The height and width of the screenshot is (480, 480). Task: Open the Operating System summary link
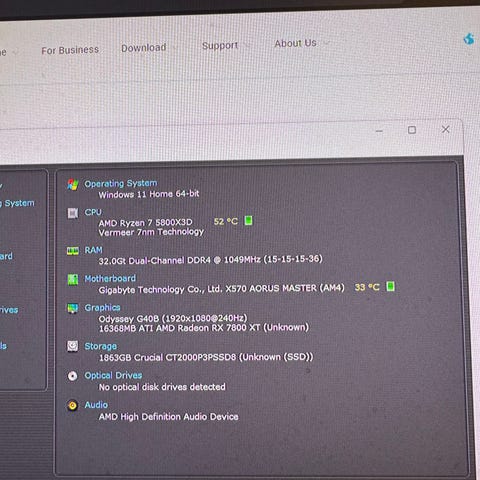(121, 183)
